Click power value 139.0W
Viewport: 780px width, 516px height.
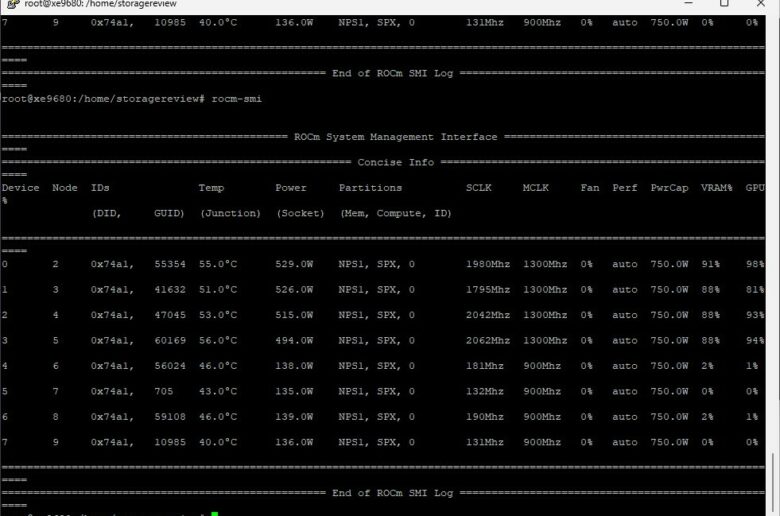[x=294, y=417]
